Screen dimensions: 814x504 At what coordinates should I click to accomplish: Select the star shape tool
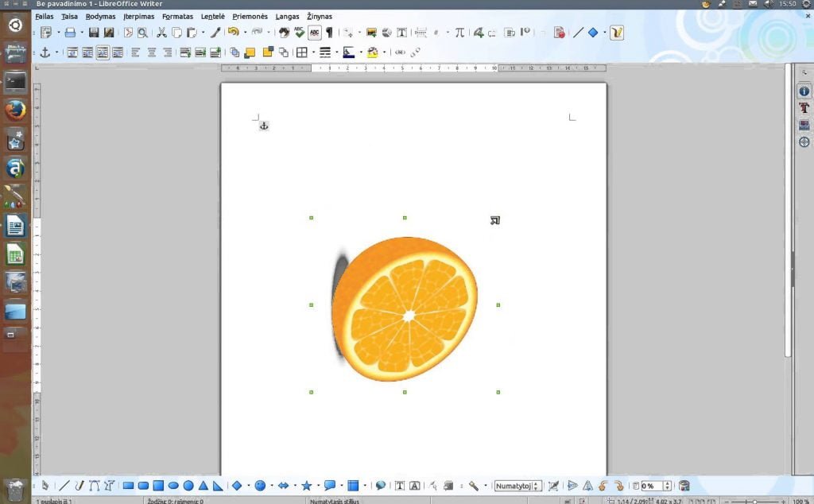point(306,486)
